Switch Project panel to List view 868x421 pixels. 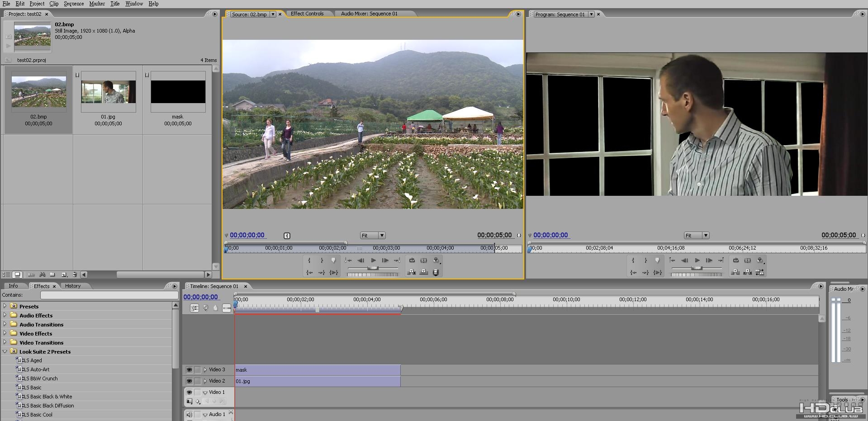point(7,274)
